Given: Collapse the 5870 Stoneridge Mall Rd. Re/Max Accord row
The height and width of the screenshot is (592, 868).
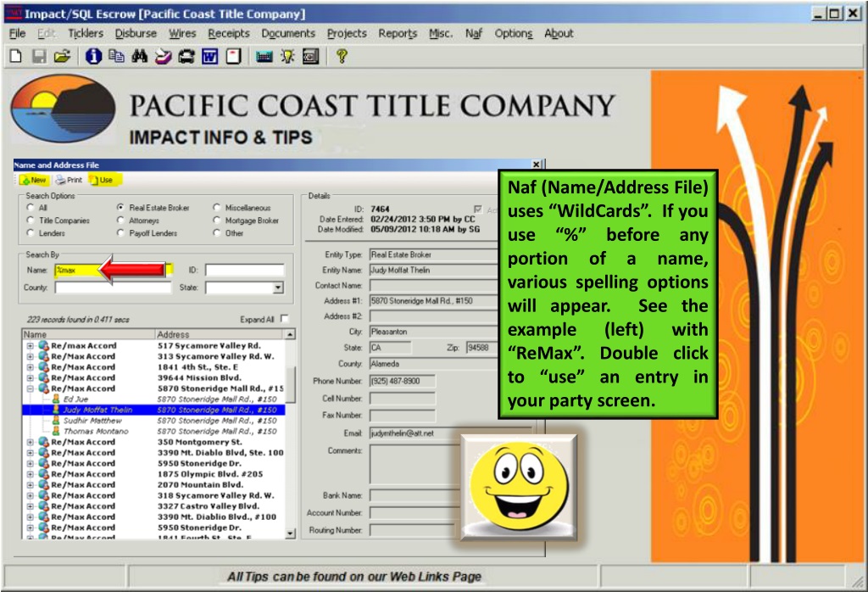Looking at the screenshot, I should 30,388.
